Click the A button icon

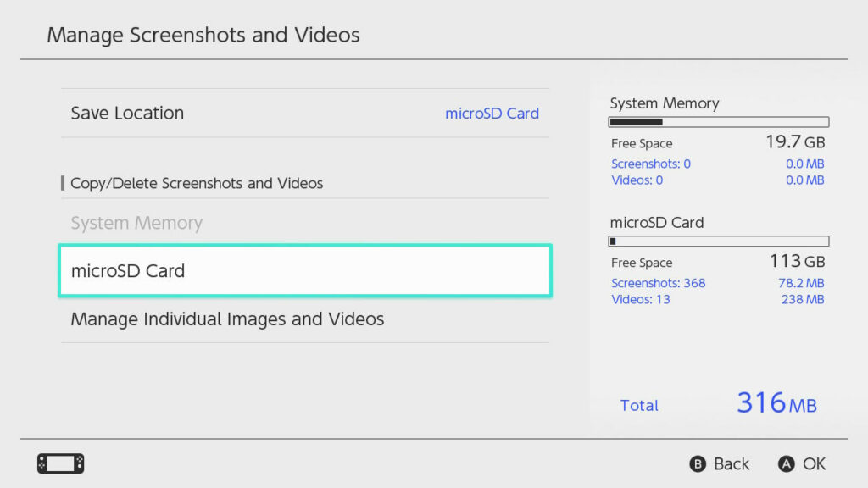[x=786, y=463]
